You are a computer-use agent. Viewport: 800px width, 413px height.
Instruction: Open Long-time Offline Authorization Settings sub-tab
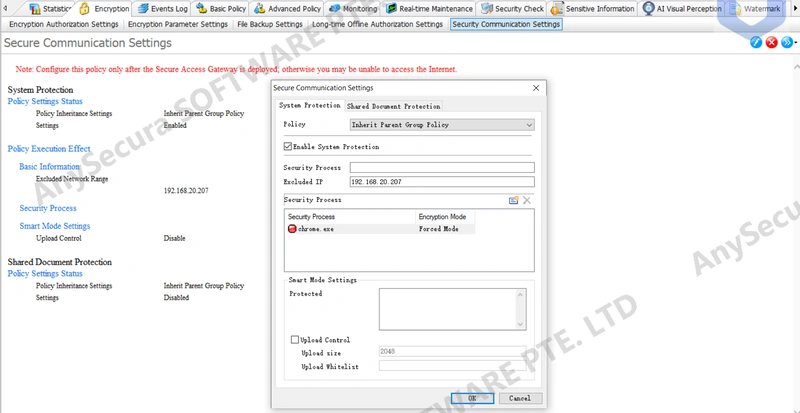[378, 24]
